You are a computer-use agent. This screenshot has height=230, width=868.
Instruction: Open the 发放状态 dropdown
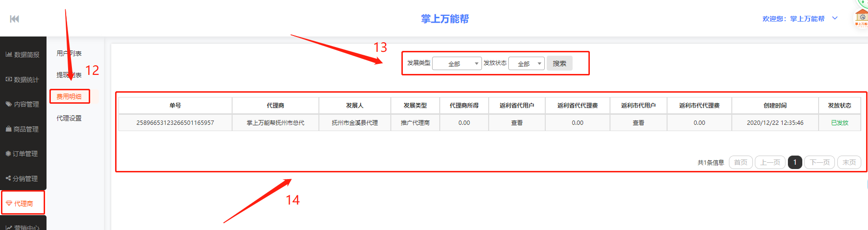click(x=526, y=63)
